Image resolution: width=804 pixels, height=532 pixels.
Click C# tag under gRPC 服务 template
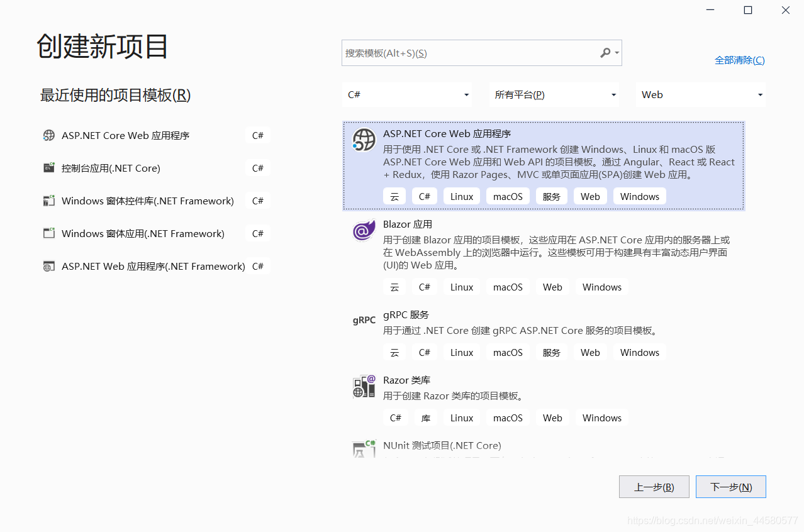tap(425, 352)
